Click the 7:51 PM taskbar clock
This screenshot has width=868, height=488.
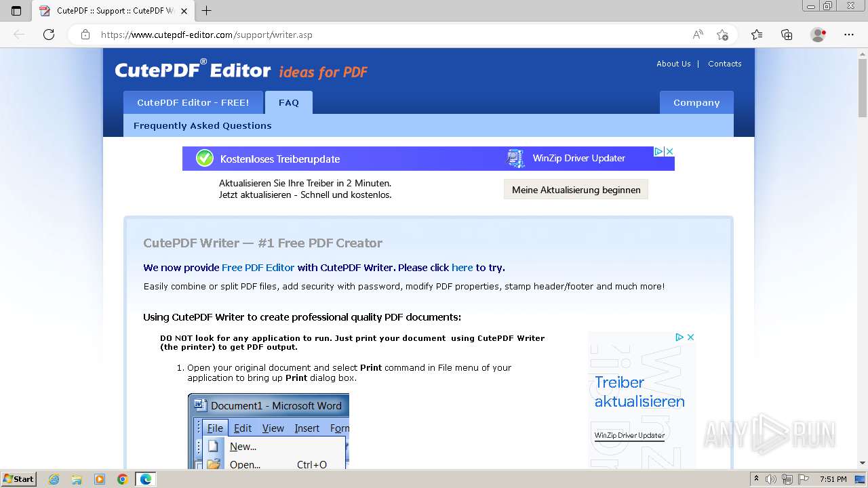(x=833, y=479)
